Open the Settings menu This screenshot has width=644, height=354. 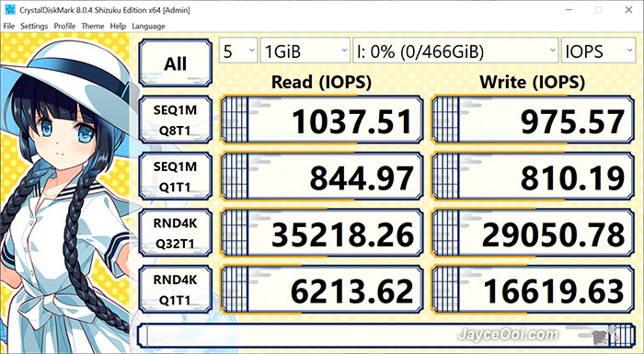(34, 27)
